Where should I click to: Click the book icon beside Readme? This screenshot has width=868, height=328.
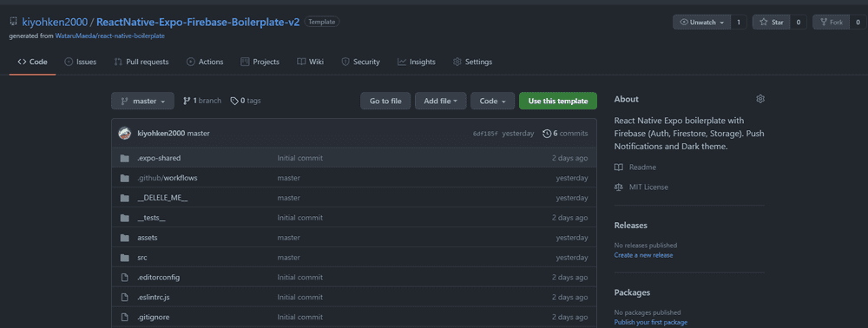(619, 167)
